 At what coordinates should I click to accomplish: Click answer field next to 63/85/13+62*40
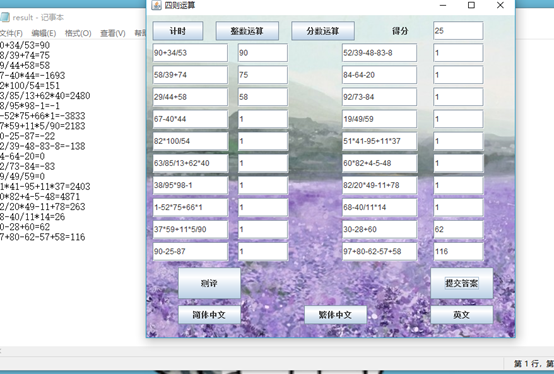point(263,163)
